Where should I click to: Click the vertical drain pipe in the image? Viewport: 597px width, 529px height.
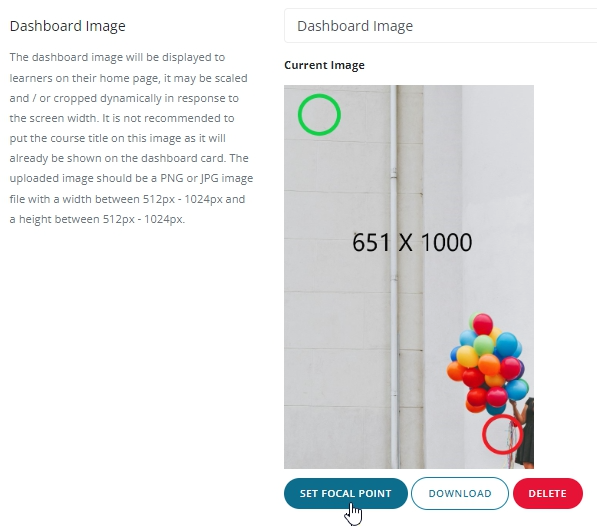point(394,277)
